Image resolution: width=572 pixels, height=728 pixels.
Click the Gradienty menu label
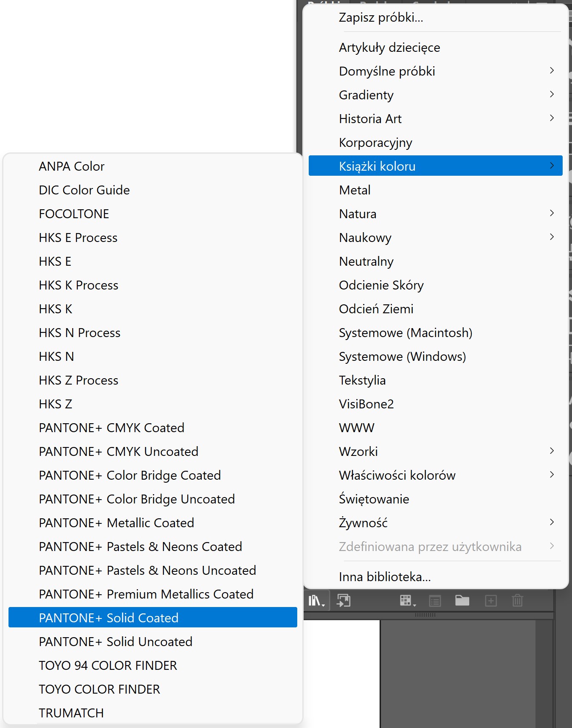(366, 95)
